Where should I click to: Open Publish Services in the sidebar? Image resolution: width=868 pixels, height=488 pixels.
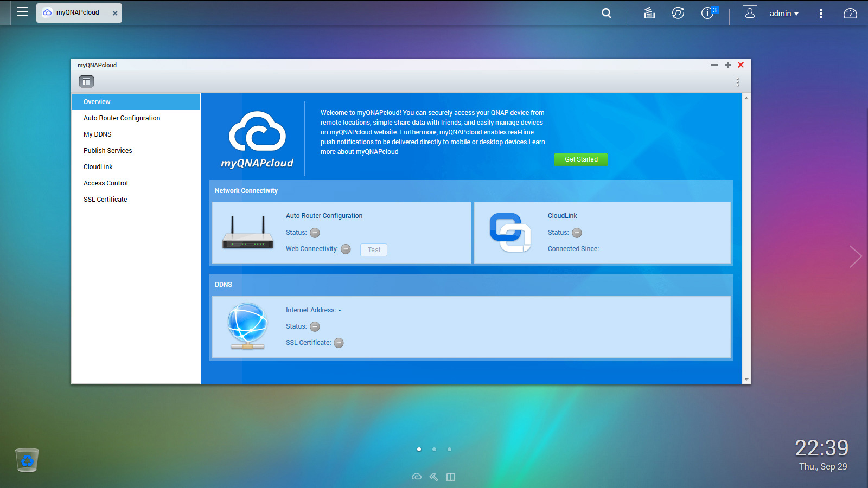(136, 151)
